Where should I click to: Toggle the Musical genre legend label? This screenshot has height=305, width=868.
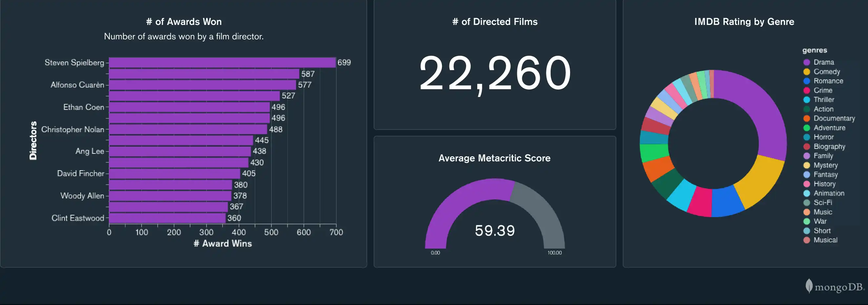tap(825, 240)
